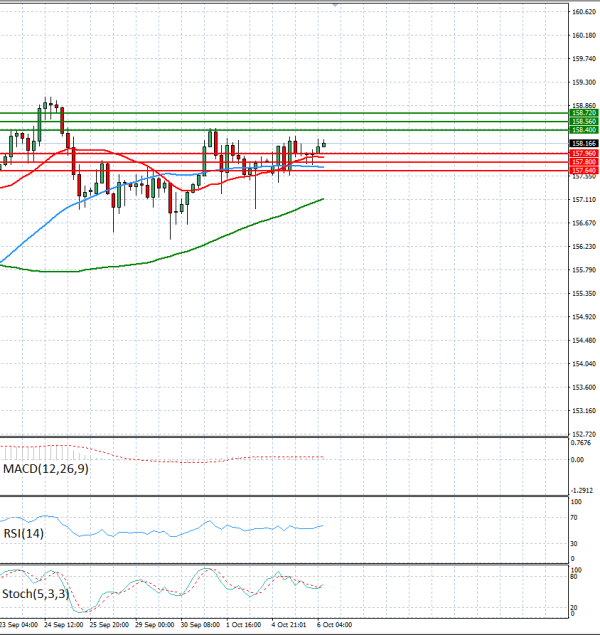
Task: Click the Stochastic scale value 80
Action: tap(574, 577)
